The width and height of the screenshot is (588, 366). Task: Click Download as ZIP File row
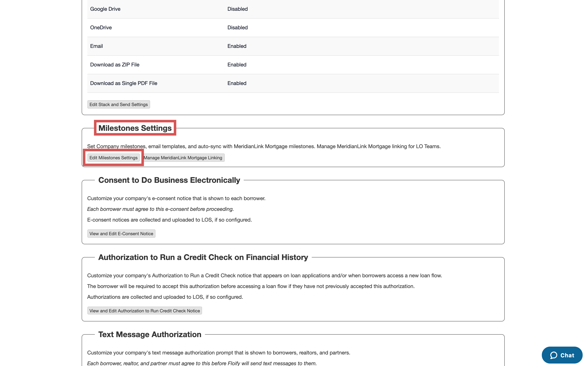pyautogui.click(x=115, y=65)
